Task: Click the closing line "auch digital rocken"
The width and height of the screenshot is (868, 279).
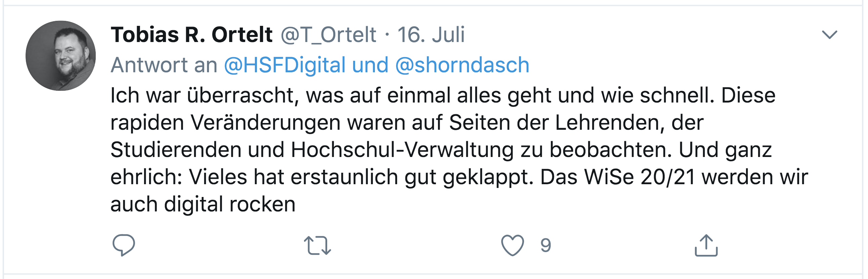Action: (203, 204)
